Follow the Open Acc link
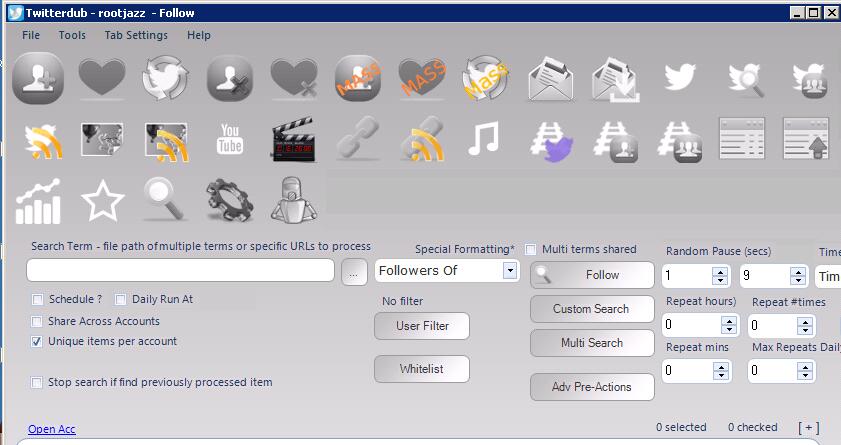Screen dimensions: 841x445 (51, 430)
